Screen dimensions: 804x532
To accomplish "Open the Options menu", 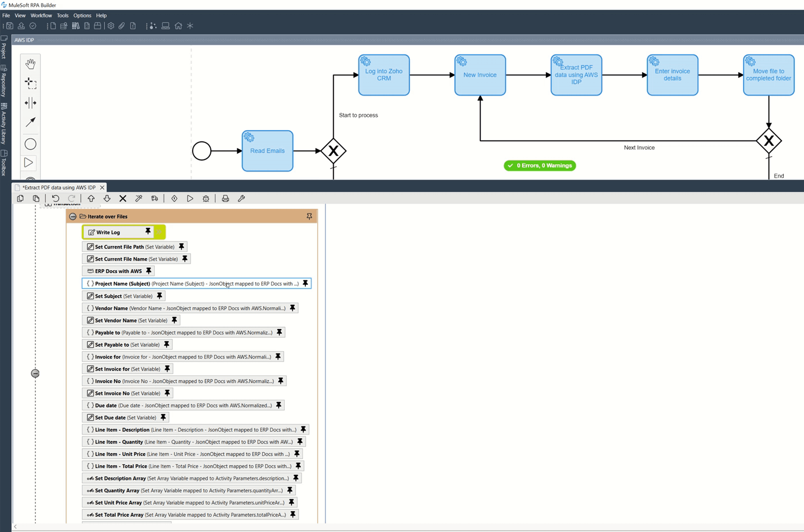I will pyautogui.click(x=82, y=15).
